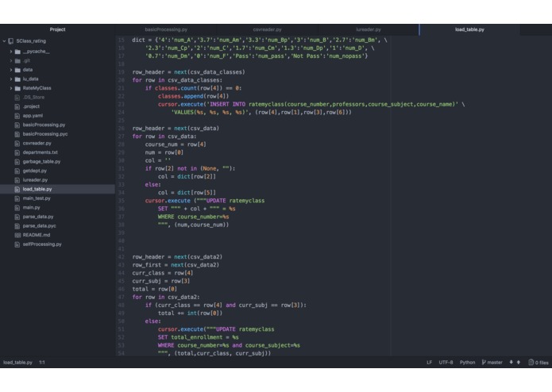The width and height of the screenshot is (552, 392).
Task: Click the README.md book icon
Action: pos(17,235)
